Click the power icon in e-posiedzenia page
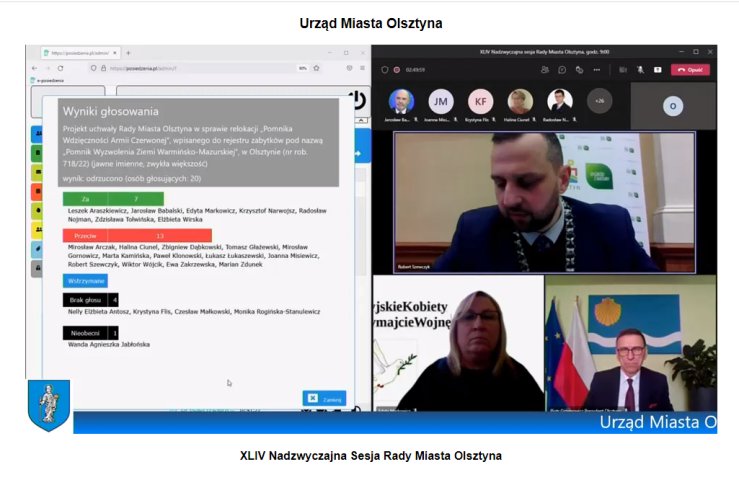Screen dimensions: 739x480 click(x=358, y=100)
